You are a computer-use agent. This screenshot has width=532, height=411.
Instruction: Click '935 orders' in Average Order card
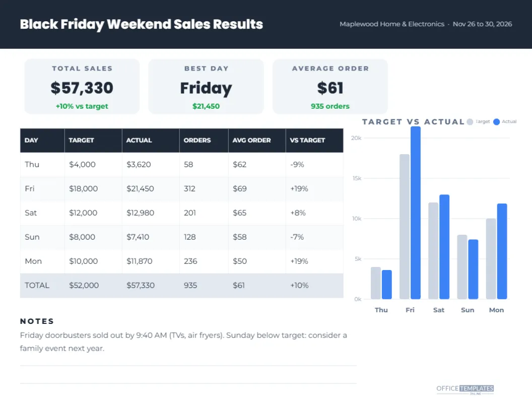tap(330, 106)
